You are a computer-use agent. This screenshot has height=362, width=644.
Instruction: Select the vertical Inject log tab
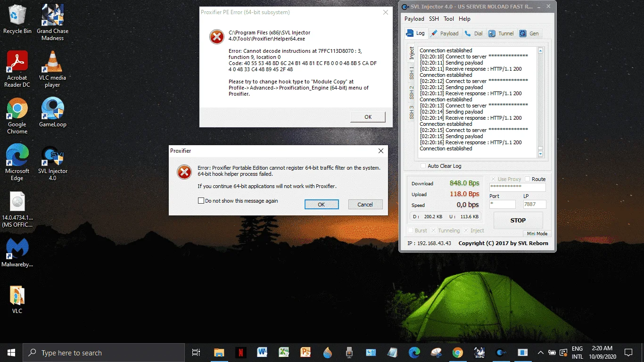[411, 53]
